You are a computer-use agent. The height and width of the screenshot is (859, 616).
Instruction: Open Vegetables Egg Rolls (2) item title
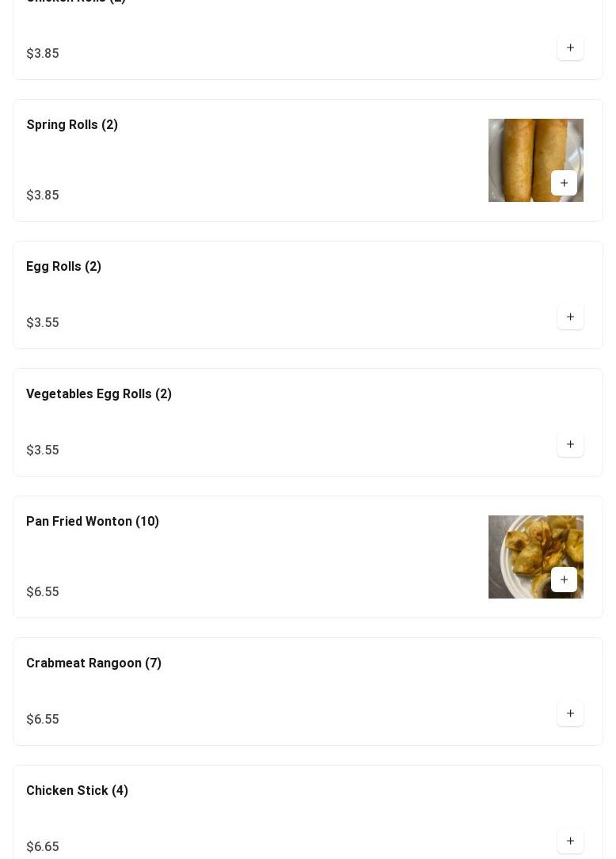pyautogui.click(x=99, y=394)
